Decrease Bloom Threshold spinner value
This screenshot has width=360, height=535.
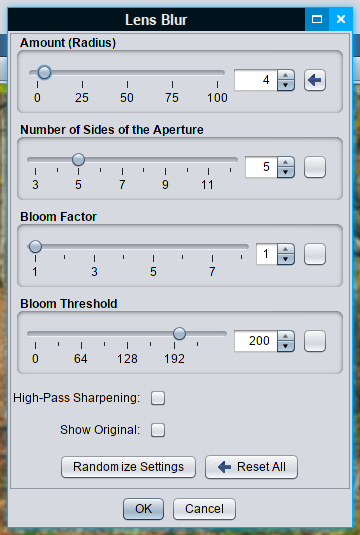pyautogui.click(x=286, y=346)
